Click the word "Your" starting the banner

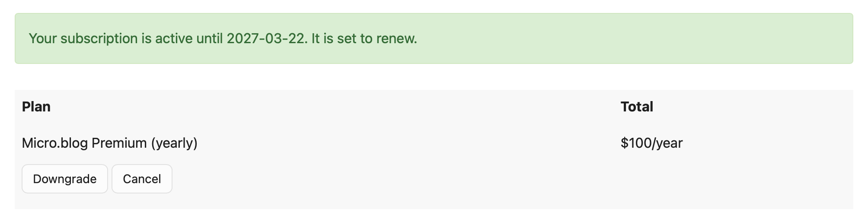coord(43,38)
